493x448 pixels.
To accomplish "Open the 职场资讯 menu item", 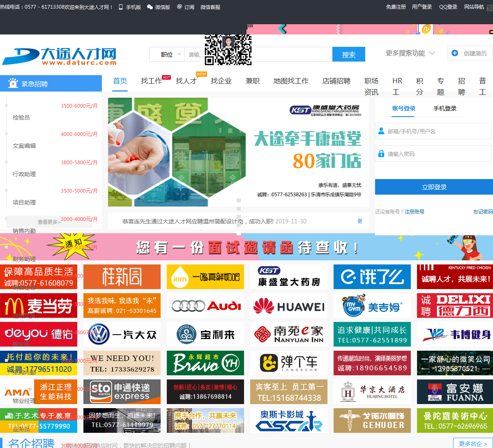I will coord(371,86).
